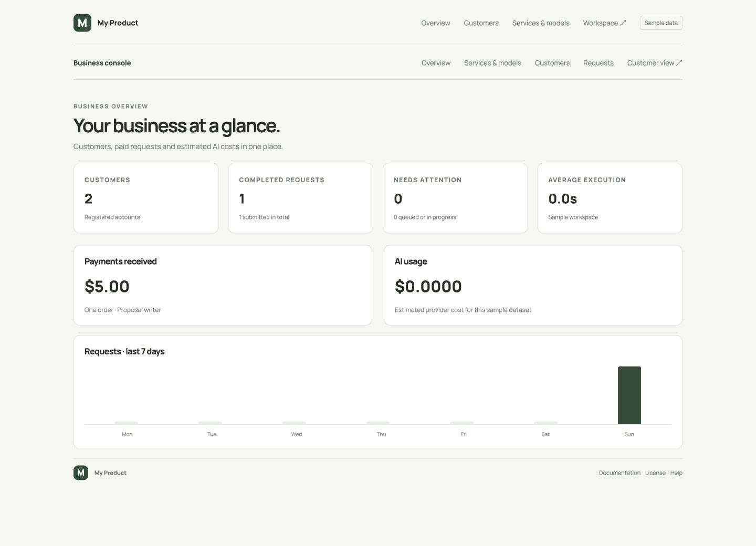Select Services & models in the Business console bar

tap(492, 63)
